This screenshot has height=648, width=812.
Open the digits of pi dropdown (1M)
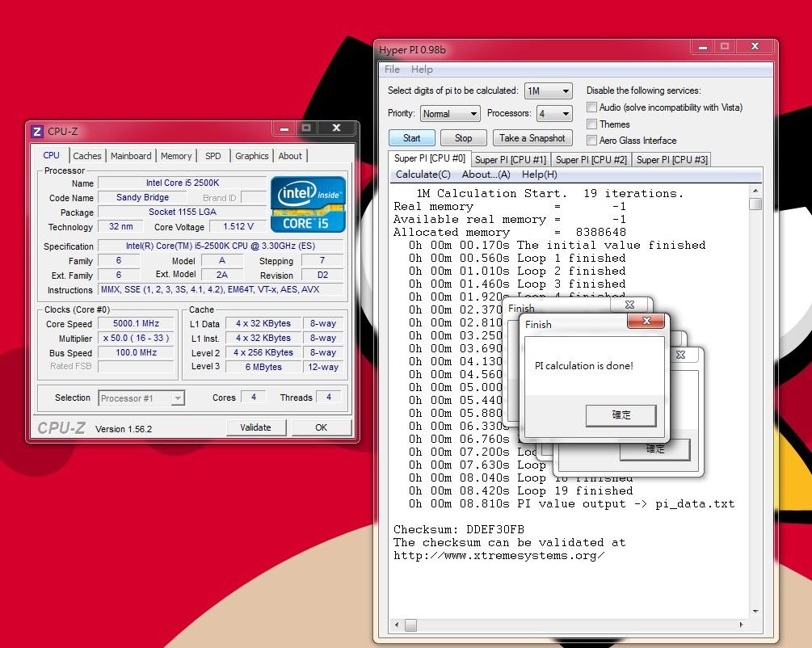point(548,91)
